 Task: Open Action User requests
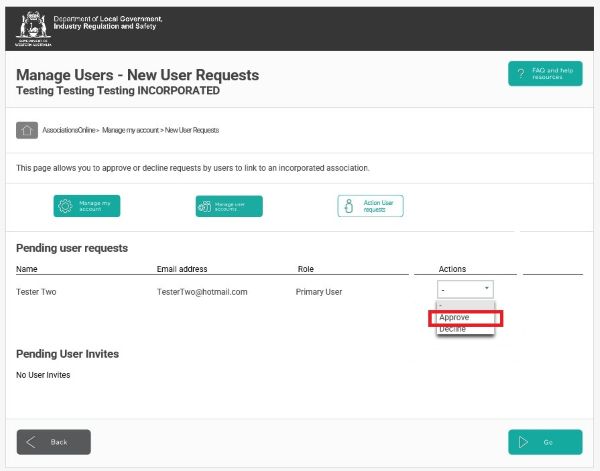[370, 206]
